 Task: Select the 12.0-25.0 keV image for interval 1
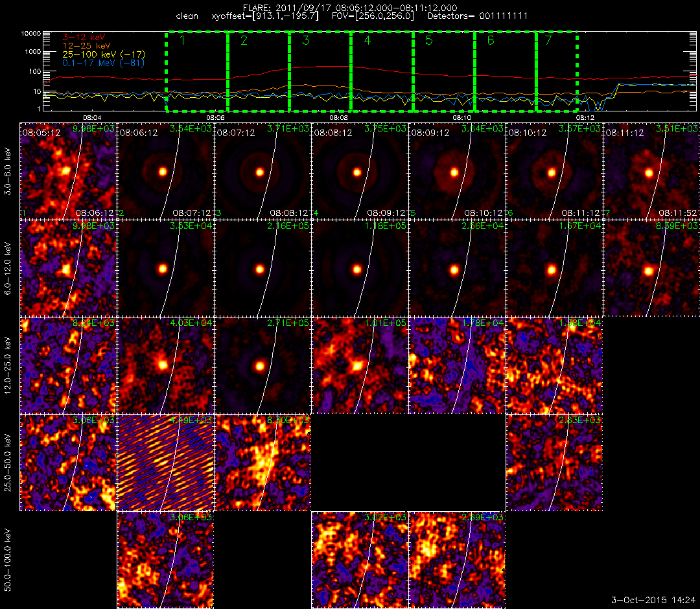point(68,366)
